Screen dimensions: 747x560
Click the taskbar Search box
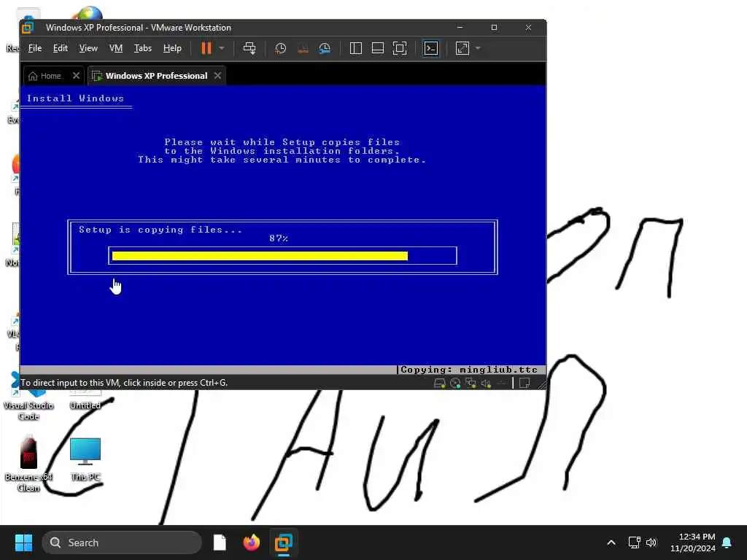point(122,542)
